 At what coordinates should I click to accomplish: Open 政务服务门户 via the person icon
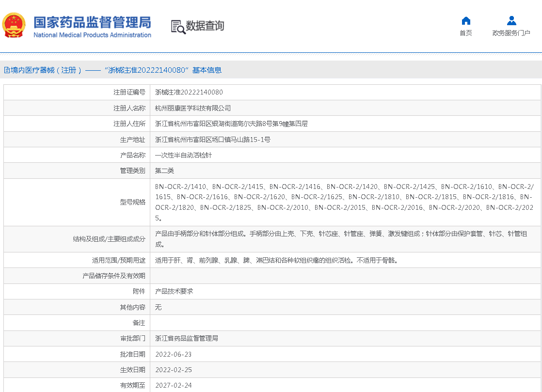pyautogui.click(x=511, y=21)
